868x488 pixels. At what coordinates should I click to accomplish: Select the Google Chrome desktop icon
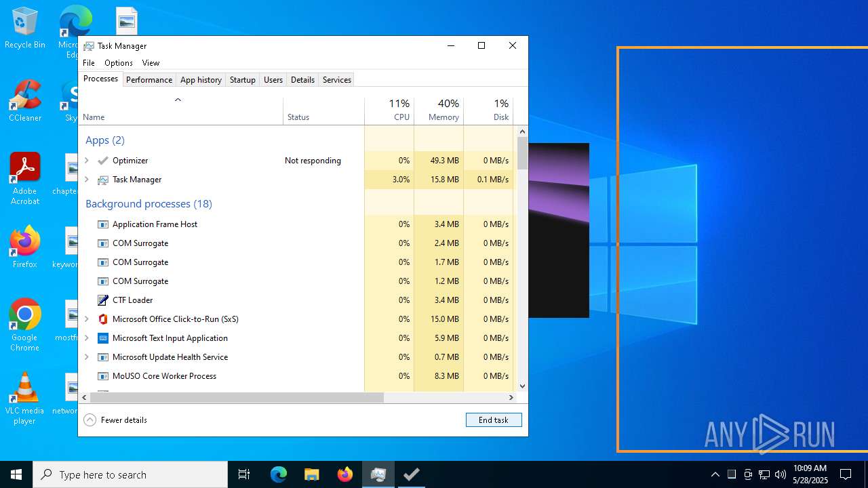click(x=25, y=325)
